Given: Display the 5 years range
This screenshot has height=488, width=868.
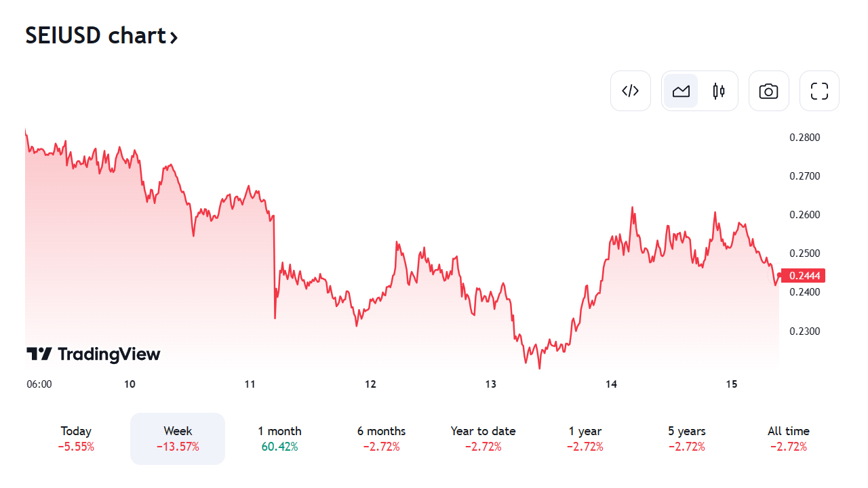Looking at the screenshot, I should pyautogui.click(x=686, y=439).
